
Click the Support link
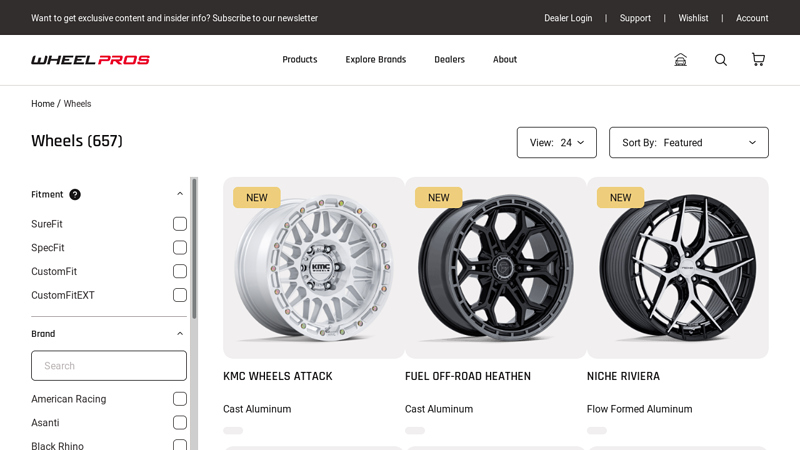point(635,18)
